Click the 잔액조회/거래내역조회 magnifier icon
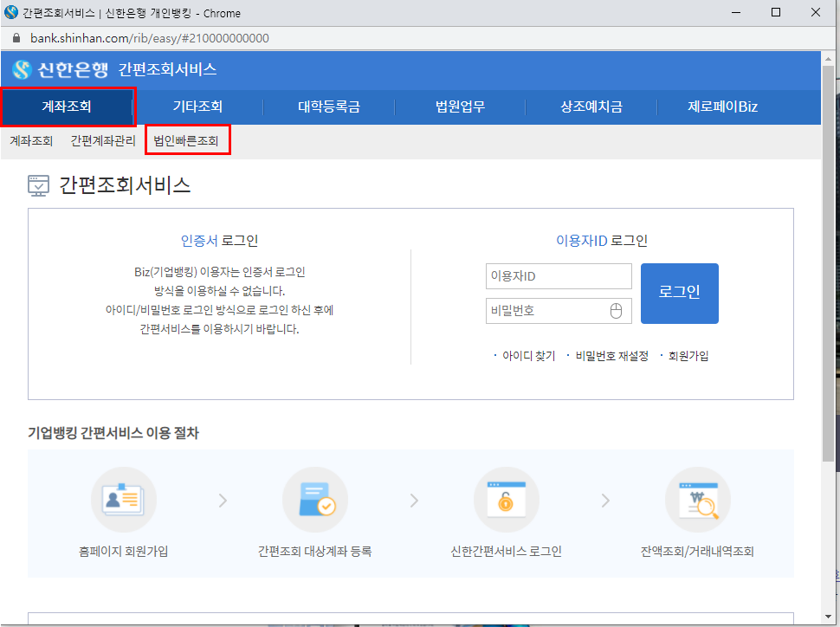Viewport: 840px width, 627px height. [697, 500]
